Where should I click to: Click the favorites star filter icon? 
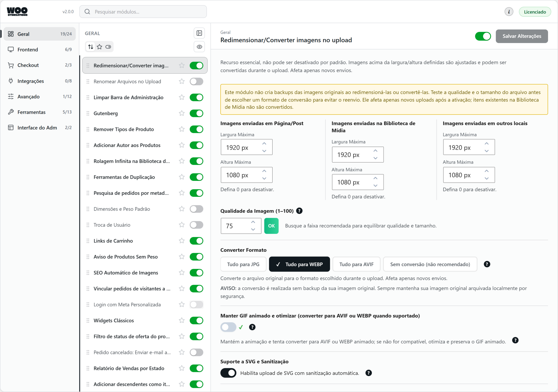point(99,47)
